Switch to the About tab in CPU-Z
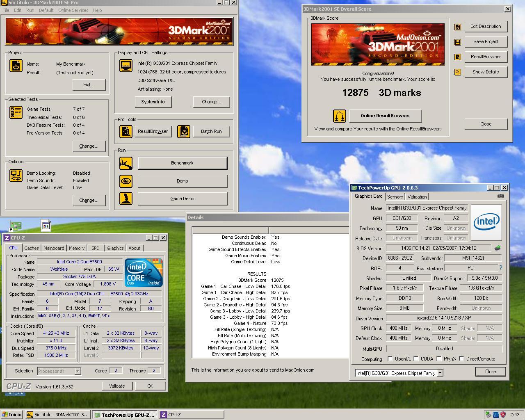Screen dimensions: 525x420 tap(135, 248)
